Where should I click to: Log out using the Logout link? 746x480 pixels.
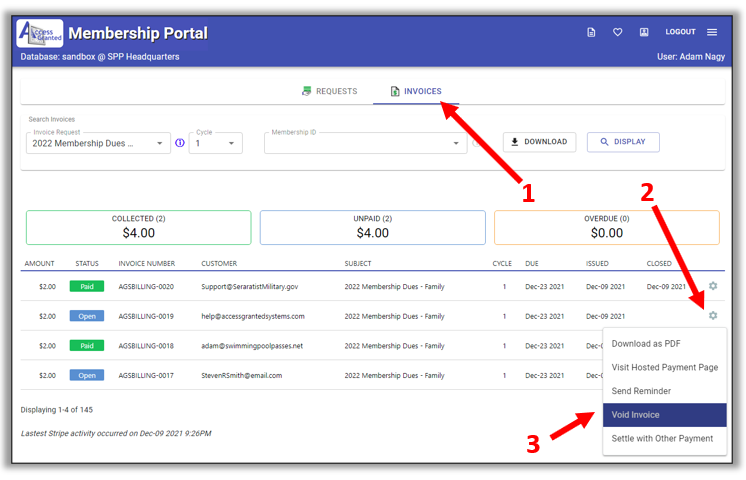(680, 33)
